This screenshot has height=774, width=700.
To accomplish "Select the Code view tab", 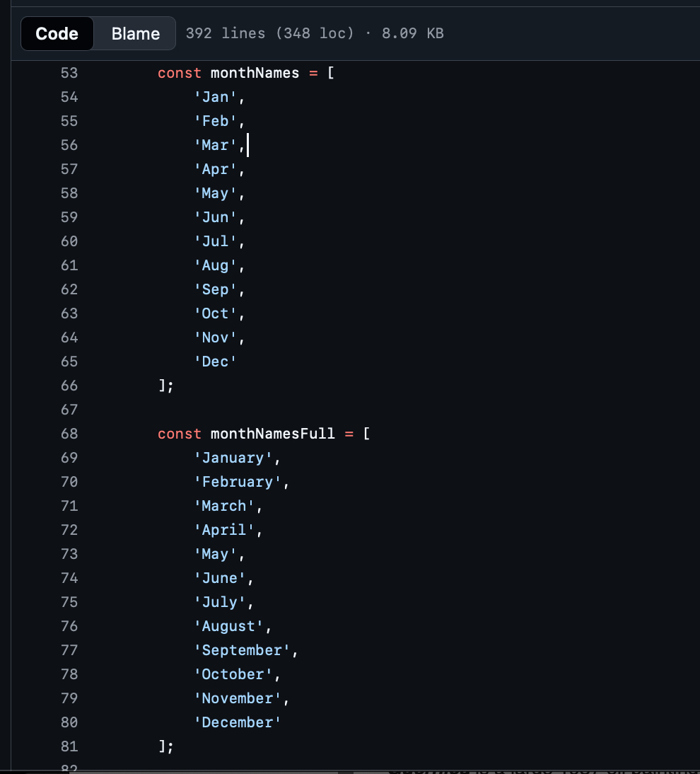I will 57,33.
